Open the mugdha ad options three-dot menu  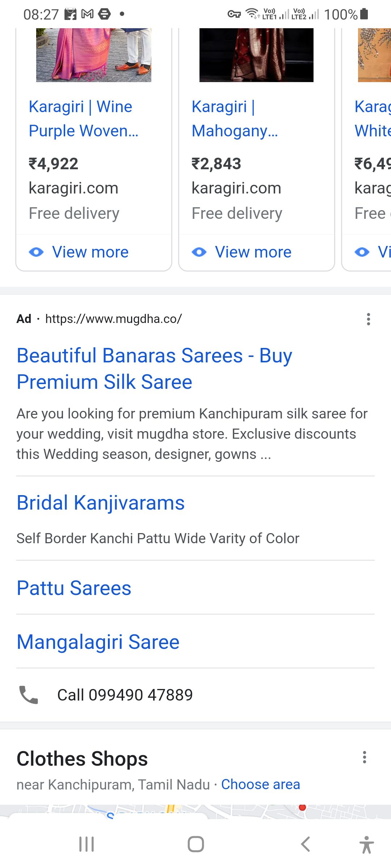[368, 319]
